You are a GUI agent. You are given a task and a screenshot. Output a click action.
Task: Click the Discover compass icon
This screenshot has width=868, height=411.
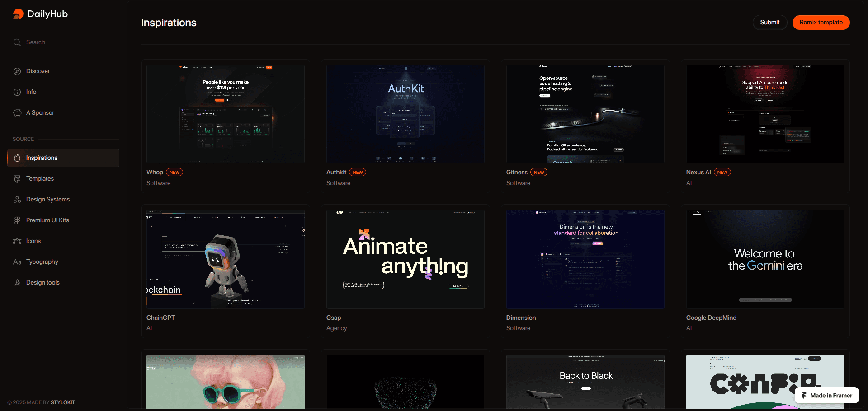(17, 71)
